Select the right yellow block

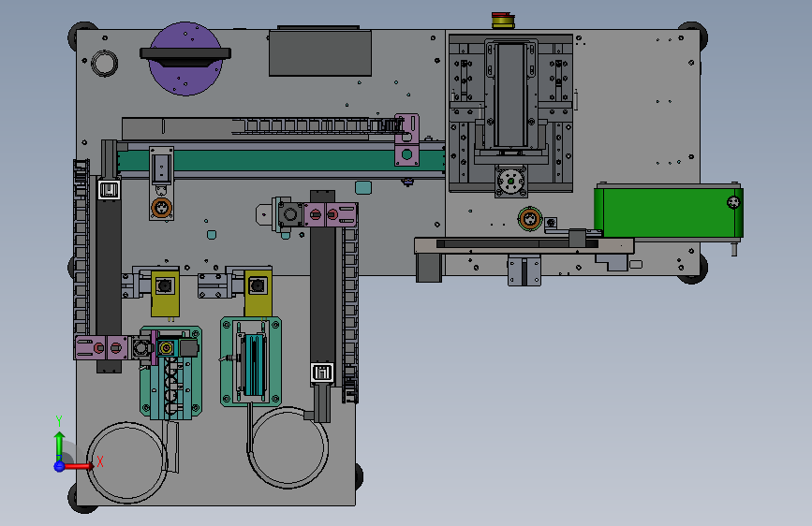pos(258,293)
